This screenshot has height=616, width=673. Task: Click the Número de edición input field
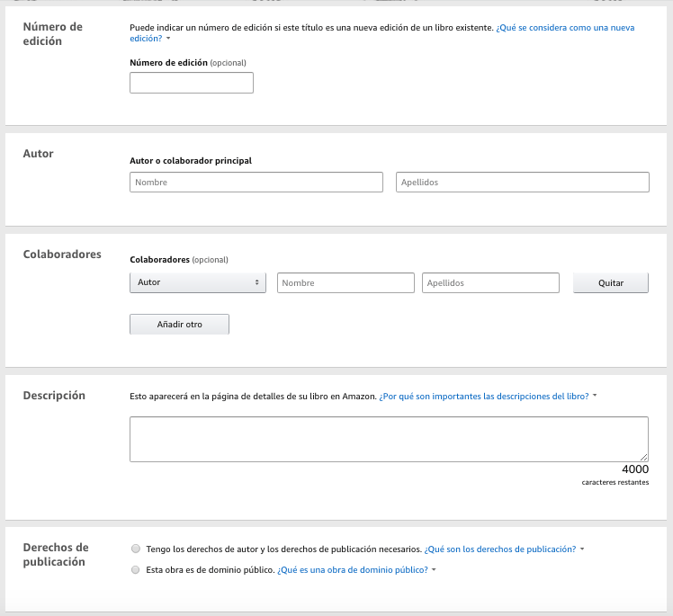tap(192, 83)
